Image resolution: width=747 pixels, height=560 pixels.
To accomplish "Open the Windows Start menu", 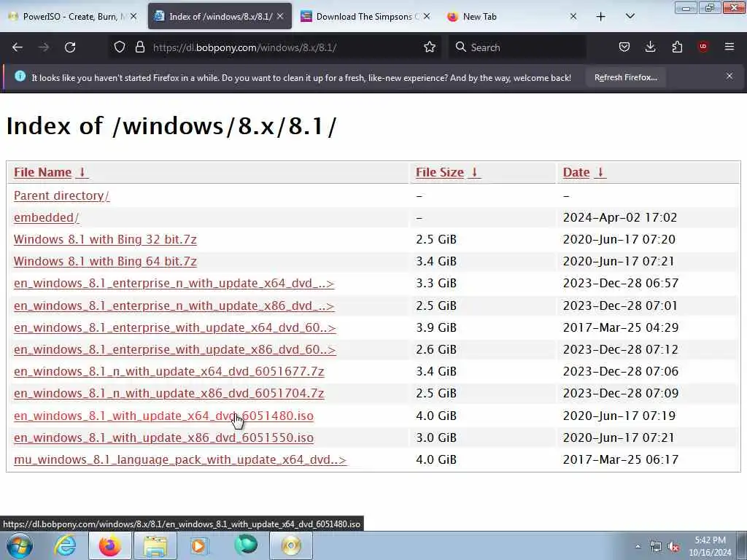I will pyautogui.click(x=20, y=545).
